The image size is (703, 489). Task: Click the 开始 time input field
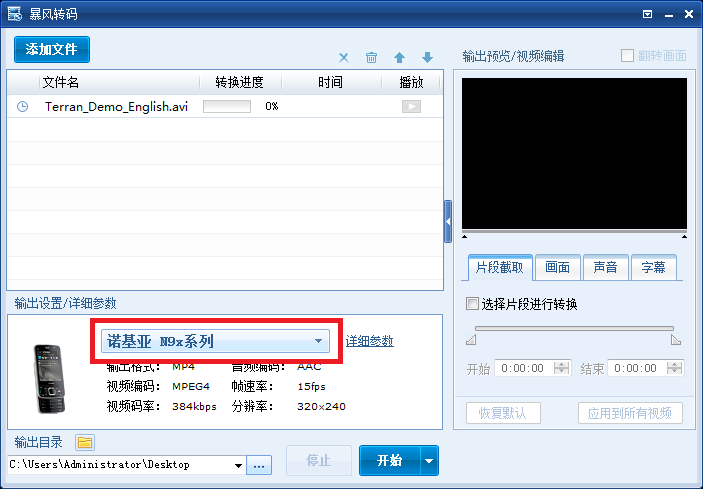click(x=524, y=368)
